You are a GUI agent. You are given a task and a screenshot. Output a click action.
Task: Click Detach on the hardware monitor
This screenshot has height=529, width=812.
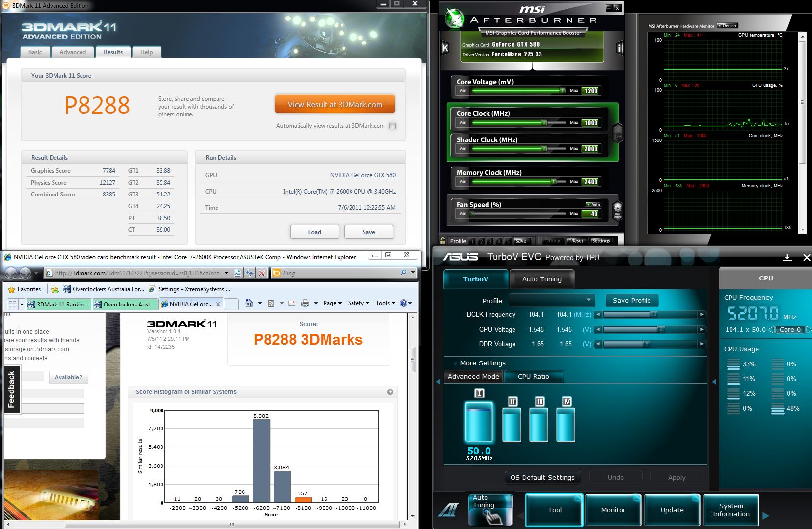tap(728, 26)
